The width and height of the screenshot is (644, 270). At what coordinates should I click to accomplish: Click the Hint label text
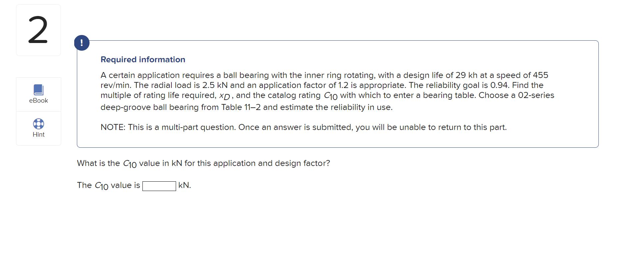coord(38,134)
